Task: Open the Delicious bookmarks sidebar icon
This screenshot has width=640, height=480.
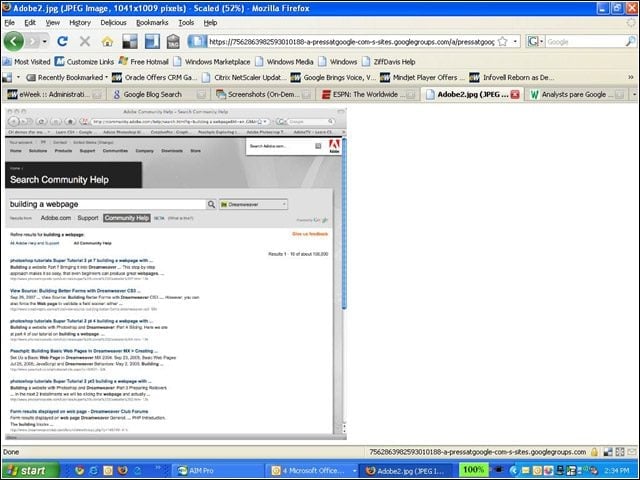Action: click(x=152, y=41)
